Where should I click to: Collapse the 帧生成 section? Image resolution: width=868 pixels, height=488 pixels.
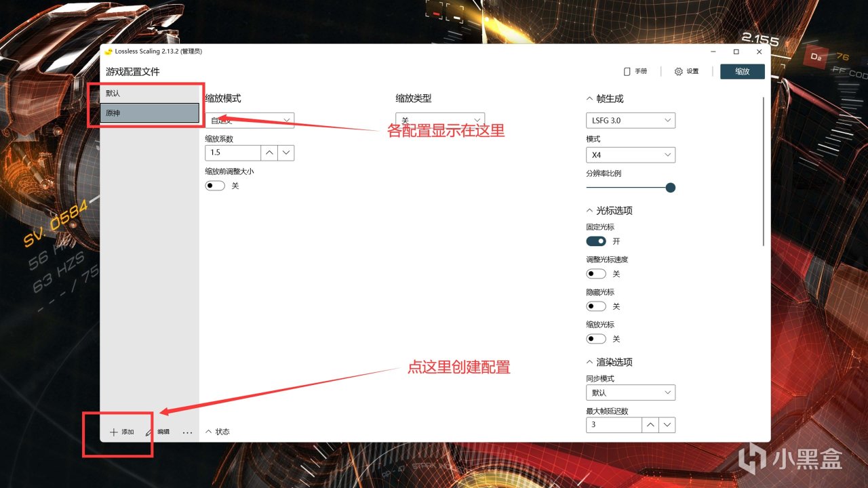click(589, 99)
